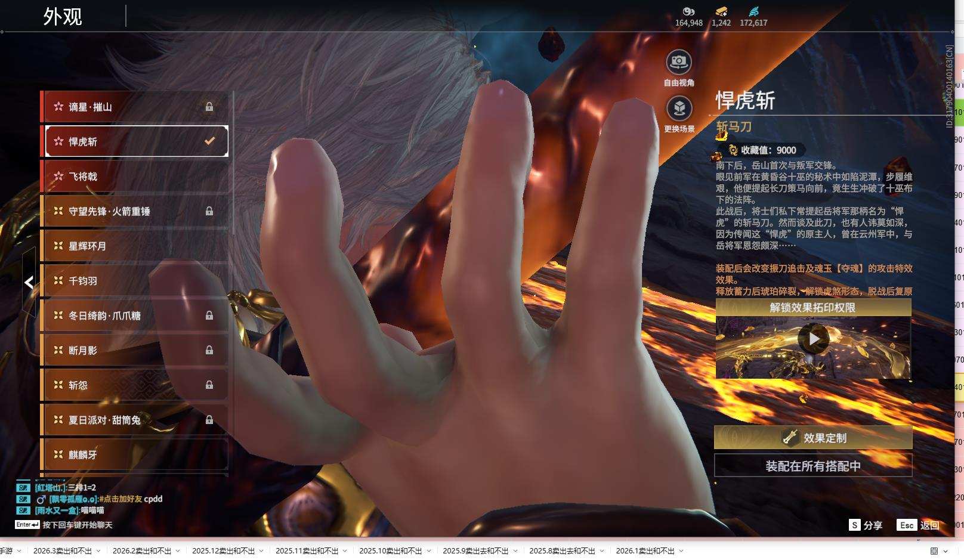Click the 收藏值: 9000 collection value text
The height and width of the screenshot is (560, 964).
(768, 150)
